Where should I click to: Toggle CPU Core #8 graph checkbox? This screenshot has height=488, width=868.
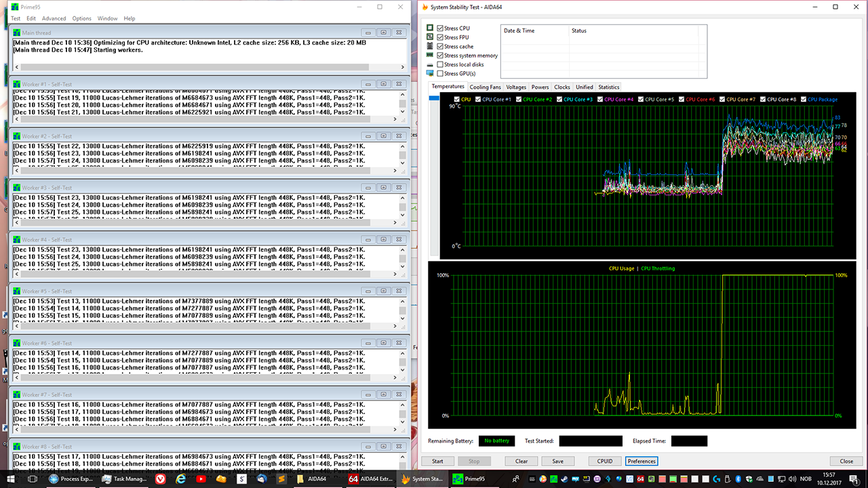763,100
